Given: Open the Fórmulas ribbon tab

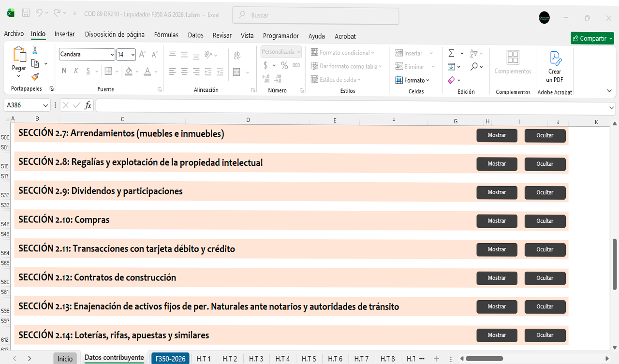Looking at the screenshot, I should [166, 35].
